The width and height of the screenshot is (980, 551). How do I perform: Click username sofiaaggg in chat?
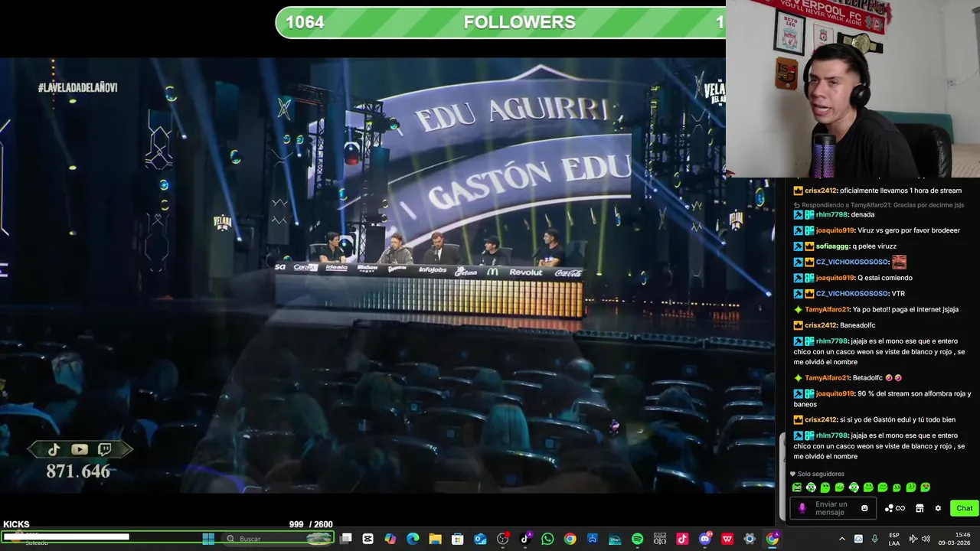[834, 246]
